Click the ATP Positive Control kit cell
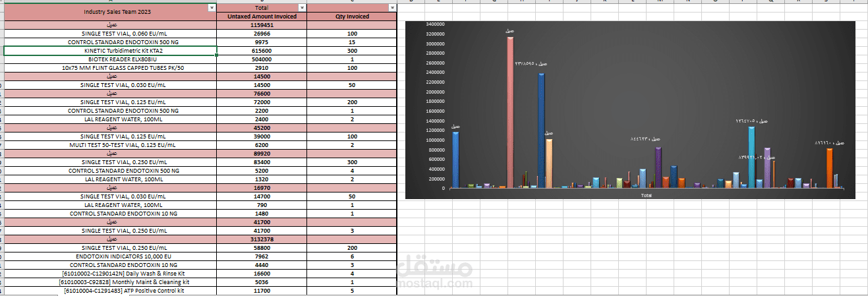The width and height of the screenshot is (868, 296). [110, 290]
